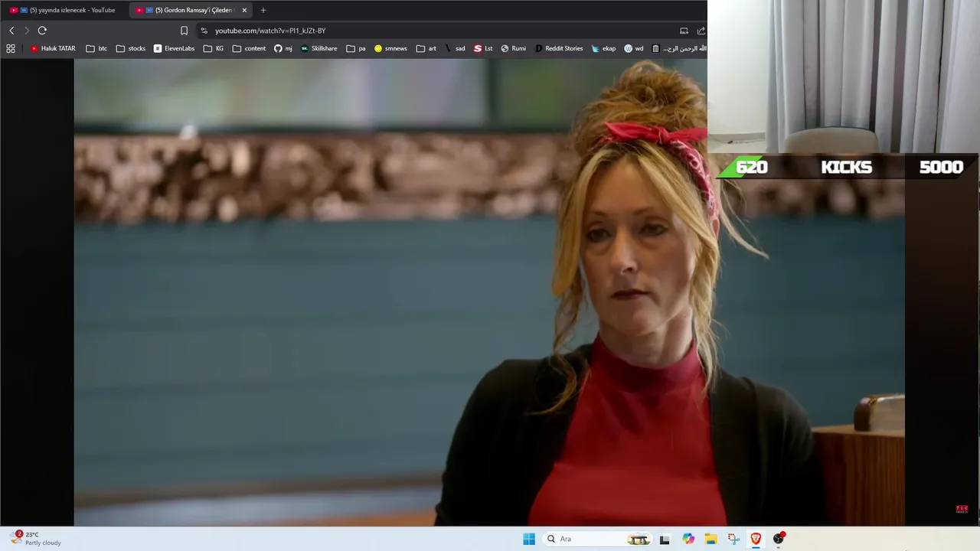Open site settings icon beside the URL

pos(204,31)
